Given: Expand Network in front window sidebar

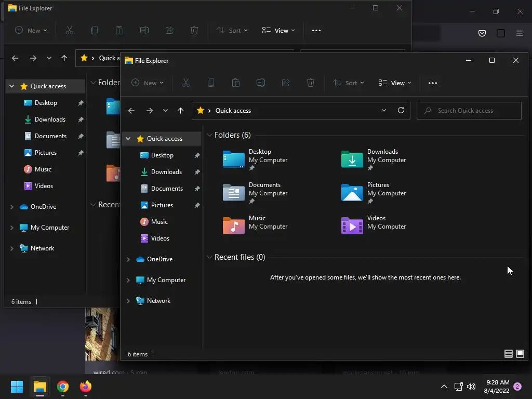Looking at the screenshot, I should coord(128,301).
